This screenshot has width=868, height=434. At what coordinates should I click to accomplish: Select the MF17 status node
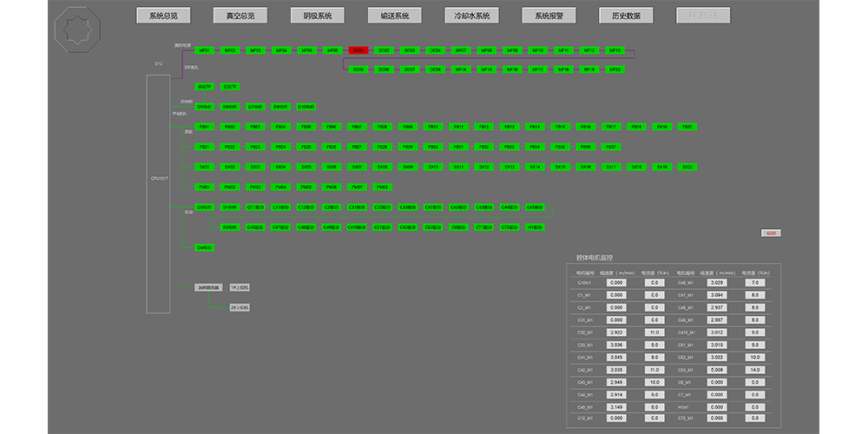click(538, 69)
